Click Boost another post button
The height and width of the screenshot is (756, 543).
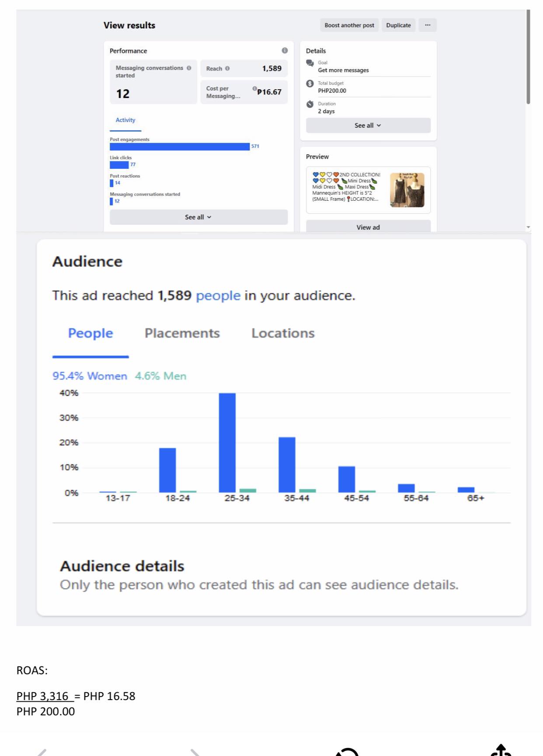click(349, 25)
